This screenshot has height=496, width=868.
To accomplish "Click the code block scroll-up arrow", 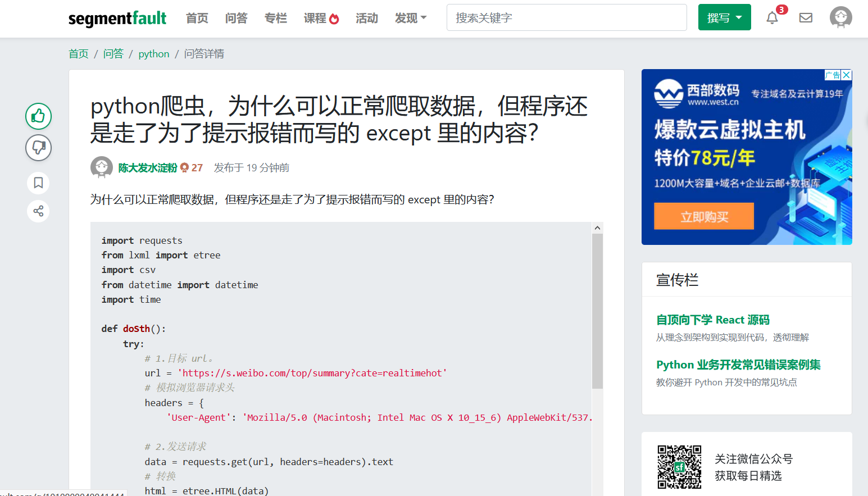I will (597, 227).
